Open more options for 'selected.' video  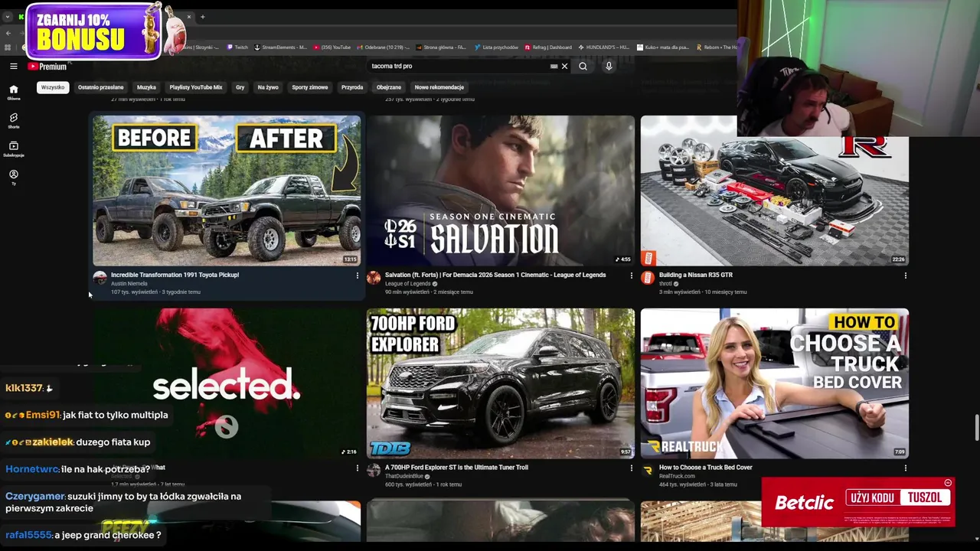click(x=357, y=468)
